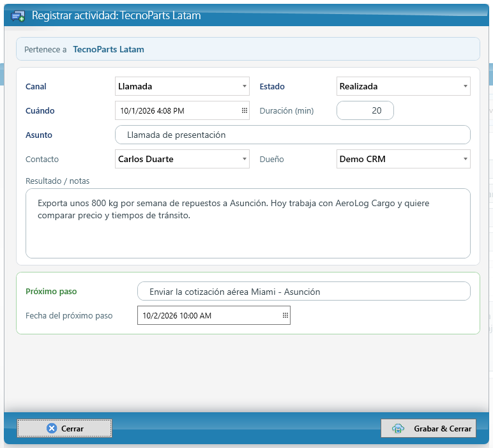Viewport: 493px width, 448px height.
Task: Click the Duración (min) field showing 20
Action: (x=365, y=110)
